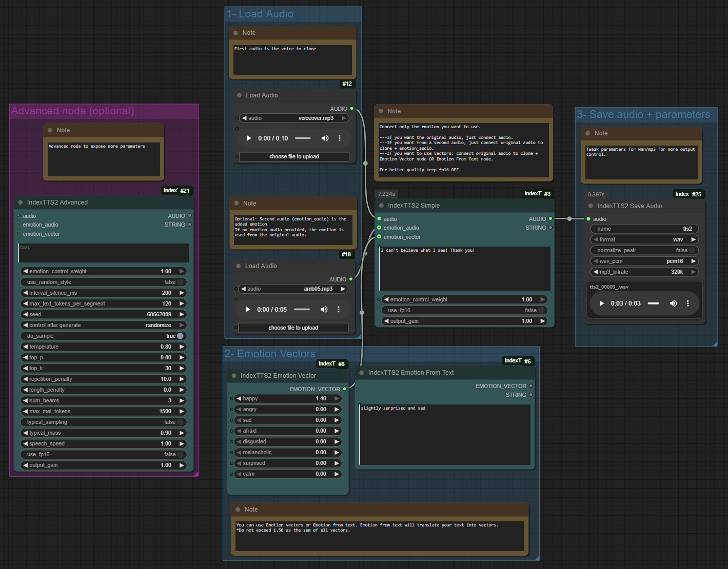Select audio file dropdown showing voiceover.mp3

[x=294, y=118]
